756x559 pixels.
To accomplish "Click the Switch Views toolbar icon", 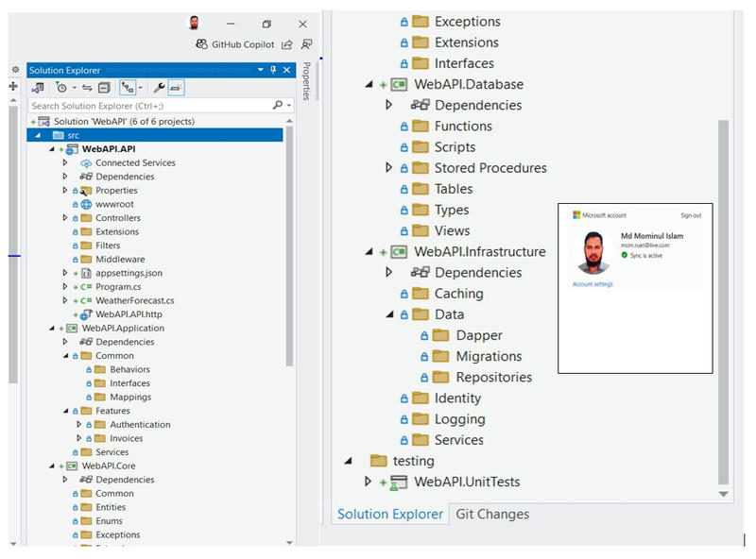I will pyautogui.click(x=38, y=88).
